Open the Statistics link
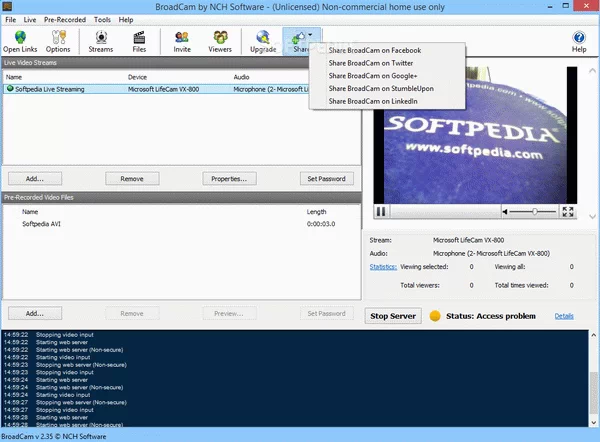This screenshot has height=442, width=600. point(383,267)
